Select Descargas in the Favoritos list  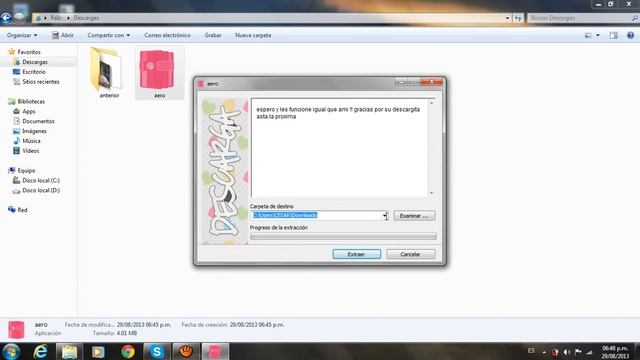pyautogui.click(x=35, y=62)
